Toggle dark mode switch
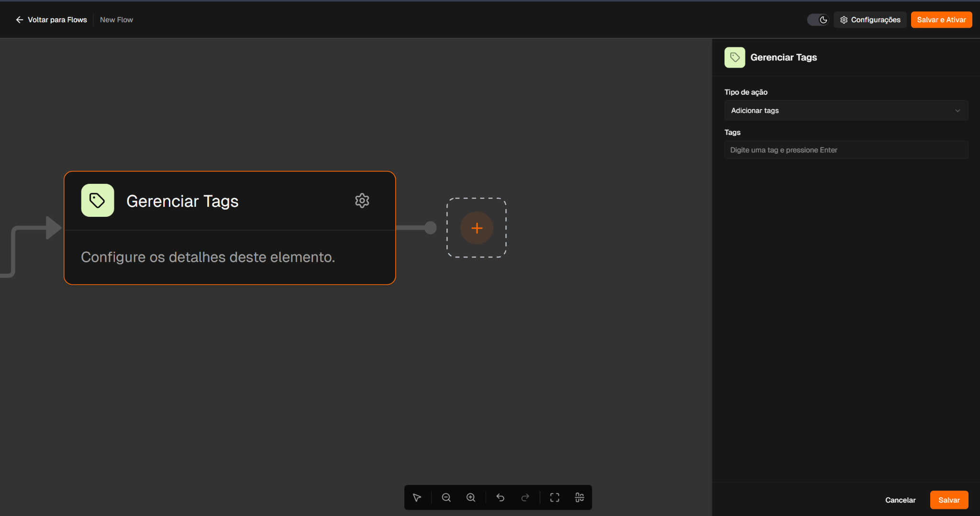 pos(818,20)
